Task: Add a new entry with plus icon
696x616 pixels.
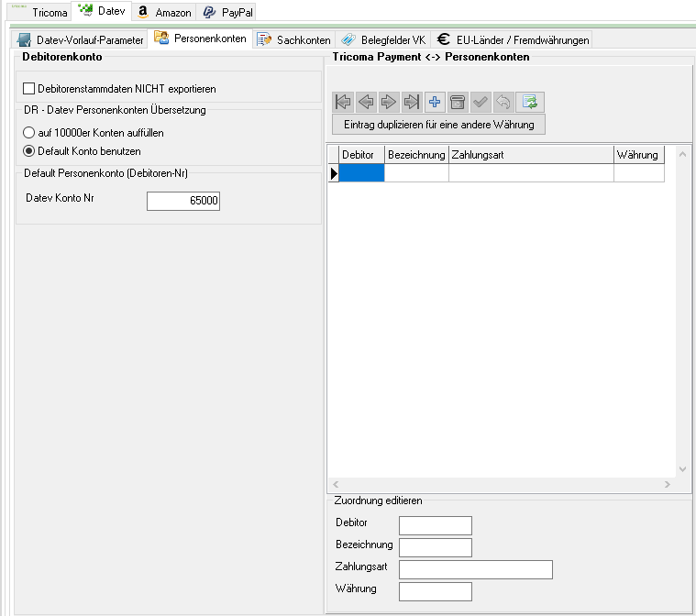Action: 435,102
